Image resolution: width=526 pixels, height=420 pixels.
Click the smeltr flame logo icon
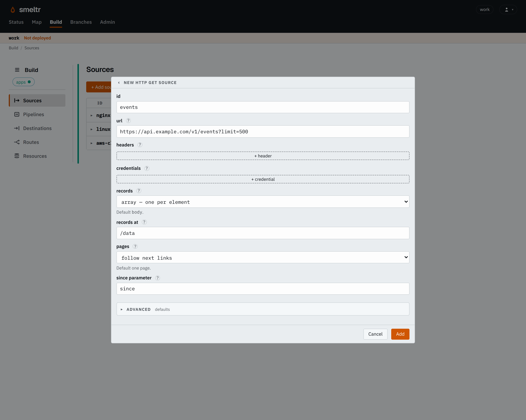(x=13, y=10)
